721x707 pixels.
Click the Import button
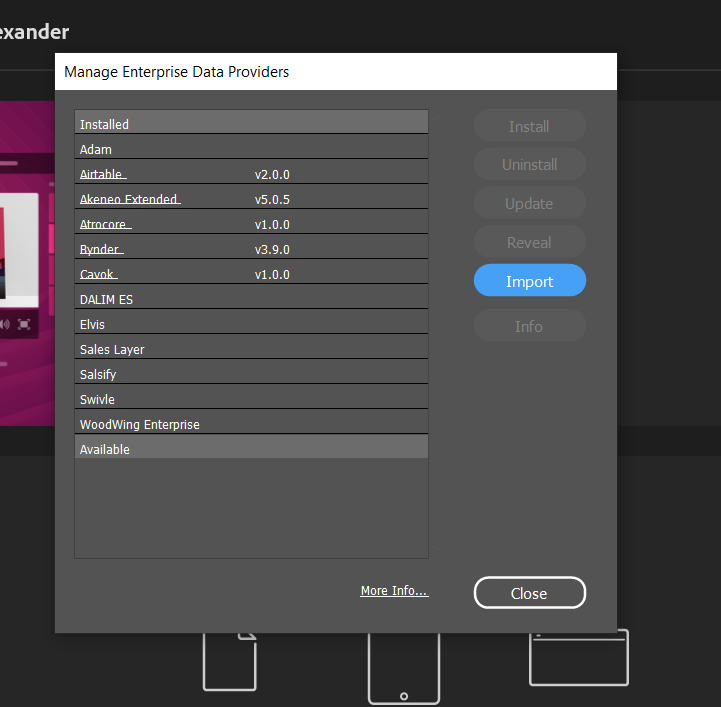[530, 280]
